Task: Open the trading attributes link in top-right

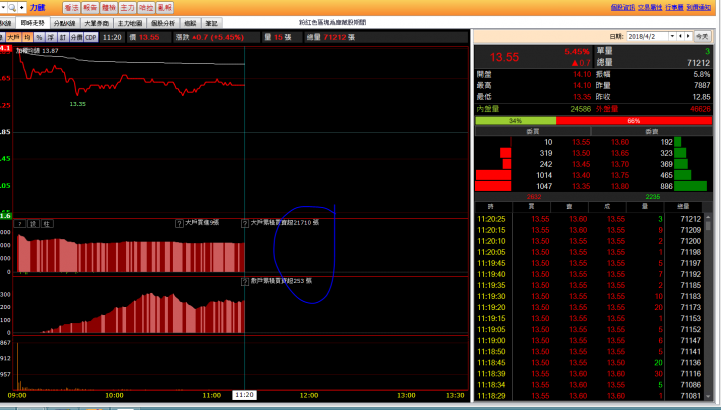Action: [x=650, y=7]
